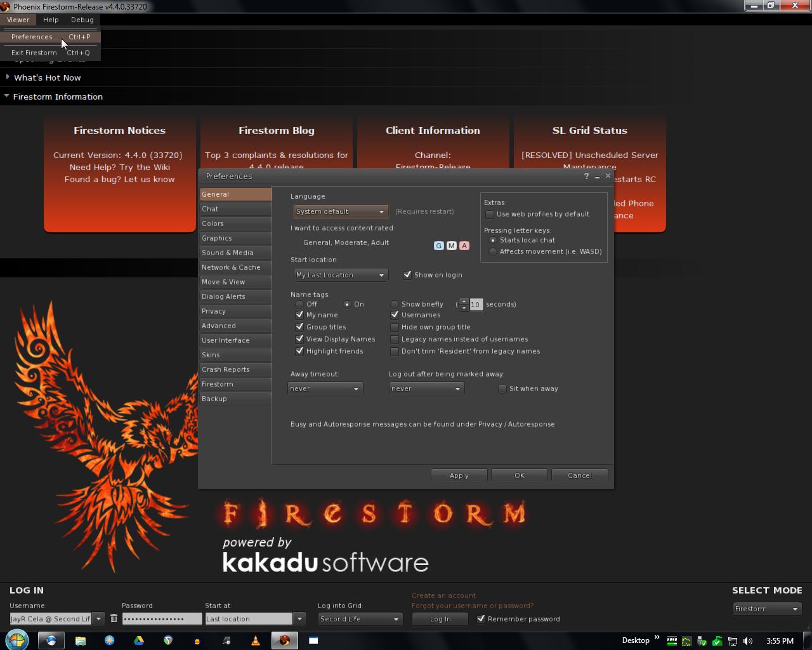Click Create an account link
Viewport: 812px width, 650px height.
pyautogui.click(x=443, y=595)
